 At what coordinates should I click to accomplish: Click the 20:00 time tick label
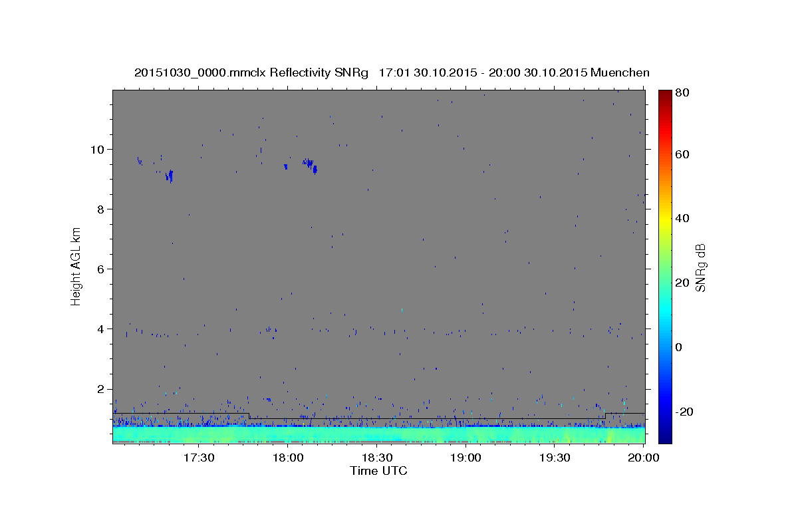pos(643,458)
